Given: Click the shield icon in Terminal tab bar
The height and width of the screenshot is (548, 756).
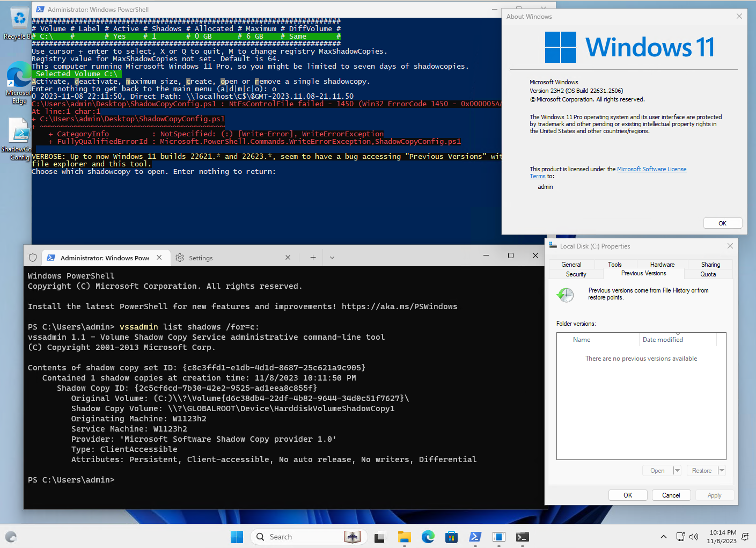Looking at the screenshot, I should (33, 258).
